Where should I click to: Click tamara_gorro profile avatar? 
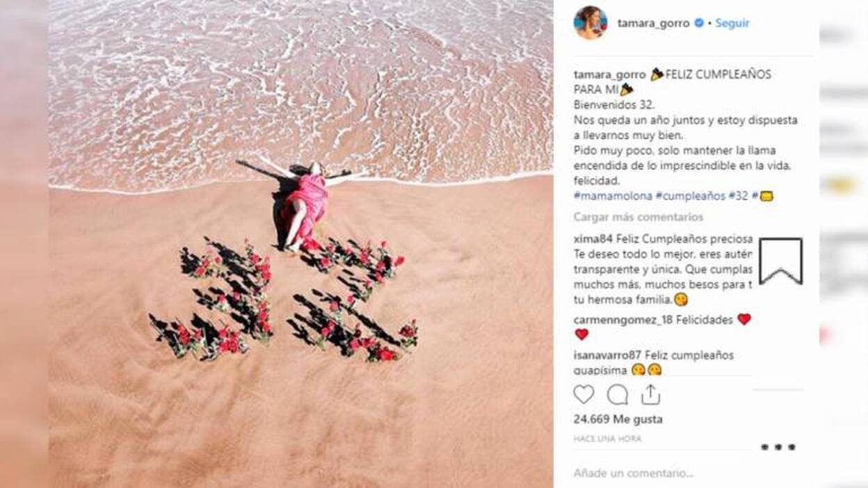coord(590,23)
